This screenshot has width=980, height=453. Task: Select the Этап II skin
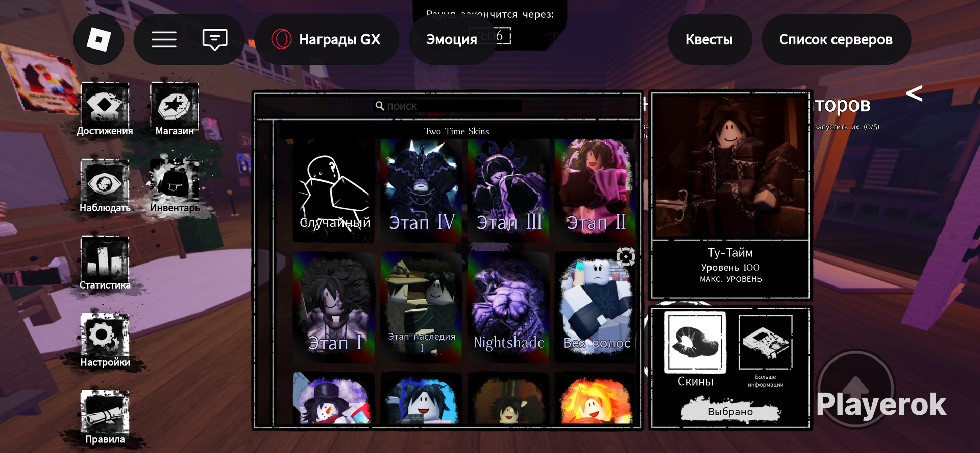596,190
